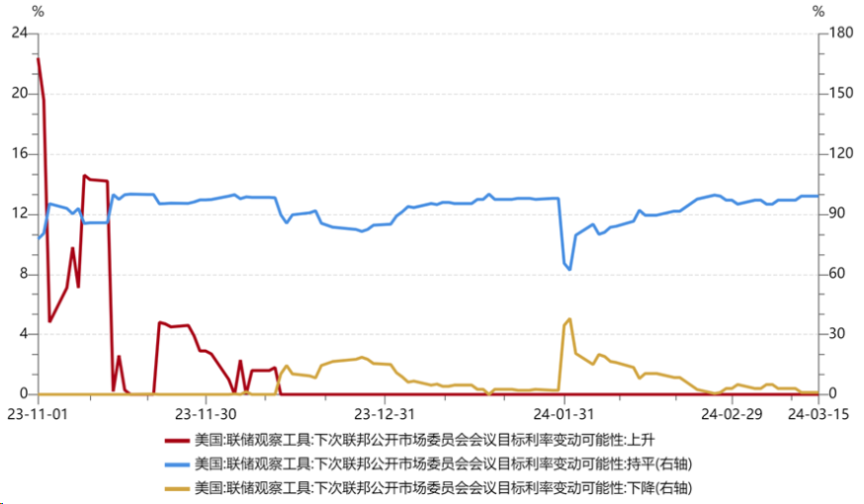Click the left axis 12 tick label

[20, 213]
